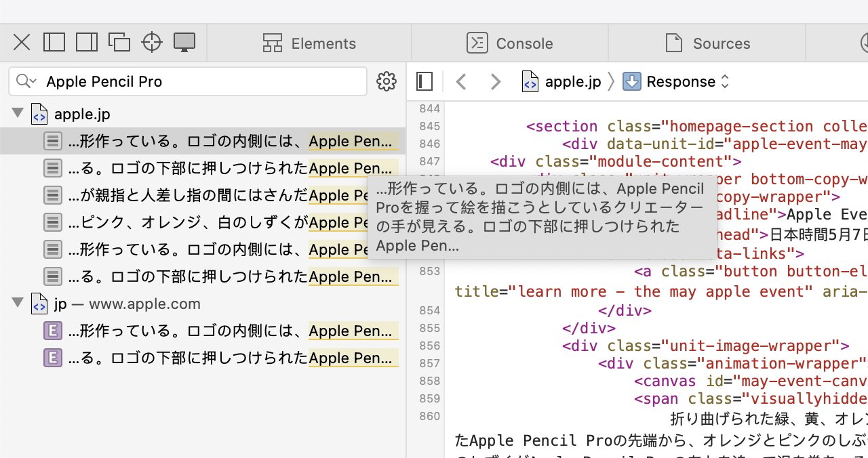This screenshot has width=868, height=458.
Task: Click the blue download icon next to Response
Action: (631, 81)
